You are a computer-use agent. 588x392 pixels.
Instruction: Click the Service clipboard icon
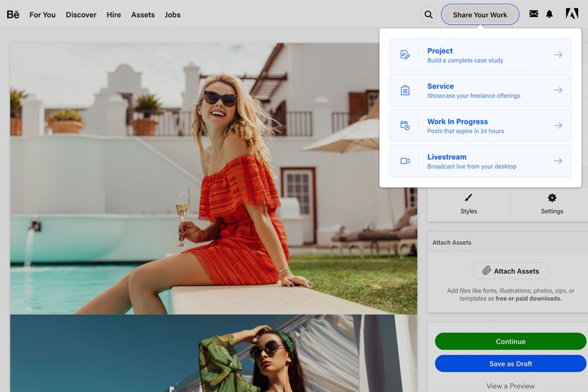(404, 89)
